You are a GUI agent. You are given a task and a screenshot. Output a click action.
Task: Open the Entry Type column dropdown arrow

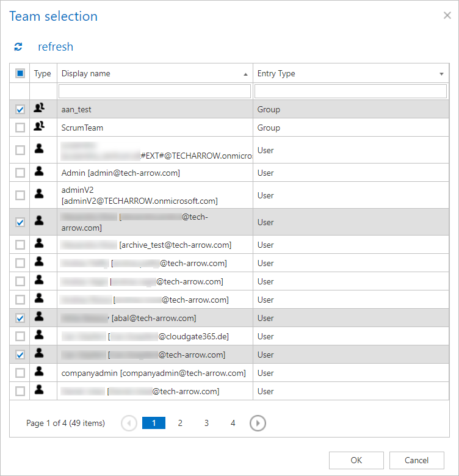pyautogui.click(x=441, y=74)
